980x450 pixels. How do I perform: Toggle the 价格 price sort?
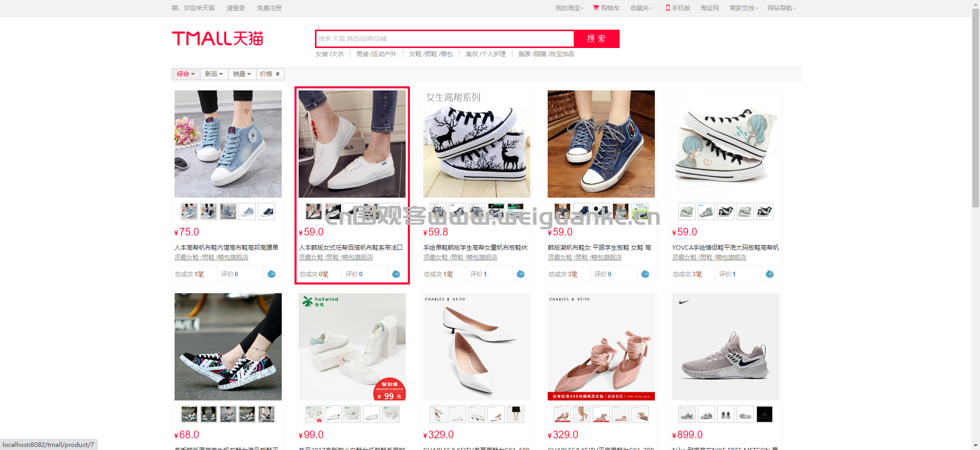[270, 74]
